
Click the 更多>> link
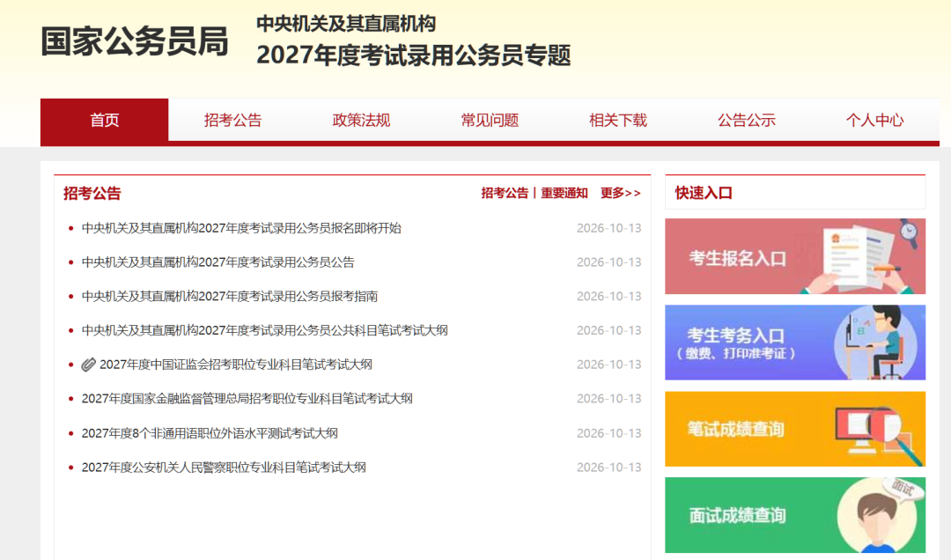pos(621,193)
